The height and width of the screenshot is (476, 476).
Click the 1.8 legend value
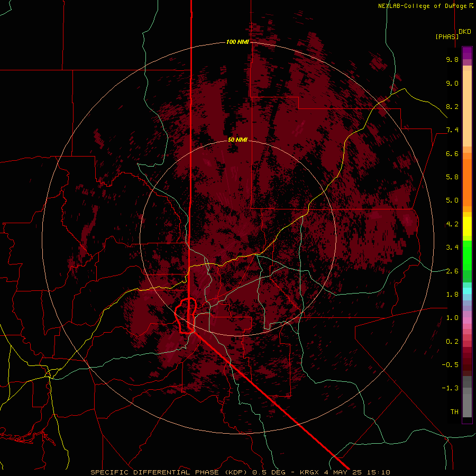click(x=452, y=295)
